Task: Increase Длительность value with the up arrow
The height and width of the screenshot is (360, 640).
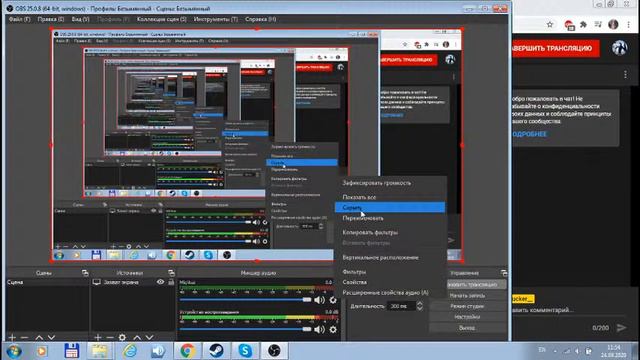Action: tap(419, 303)
